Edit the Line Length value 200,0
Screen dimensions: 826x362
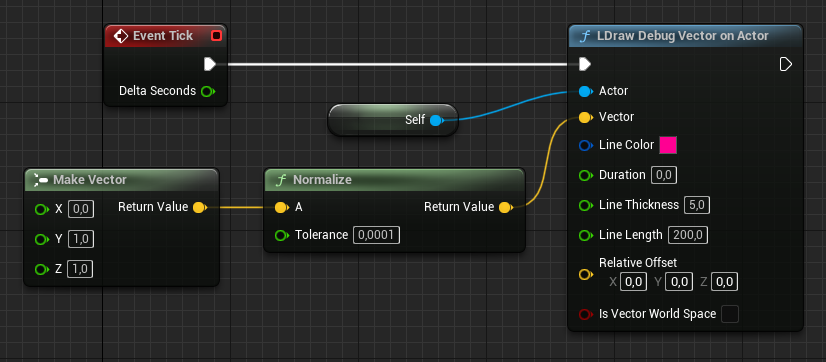coord(688,235)
